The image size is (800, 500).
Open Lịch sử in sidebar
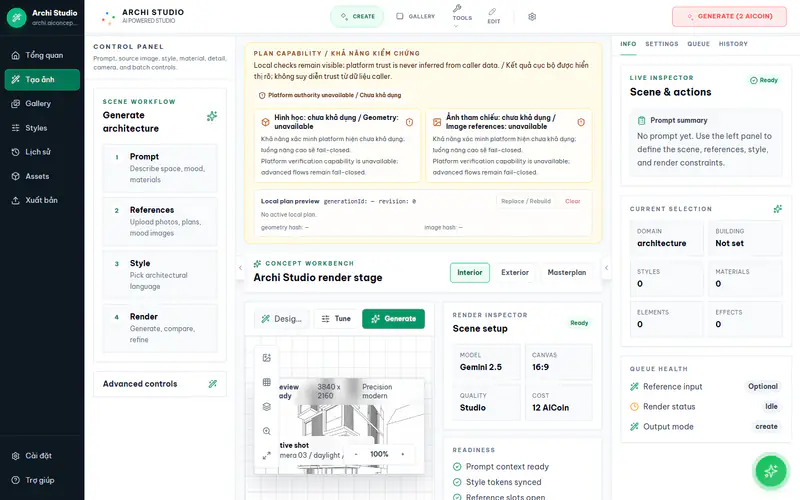click(42, 152)
